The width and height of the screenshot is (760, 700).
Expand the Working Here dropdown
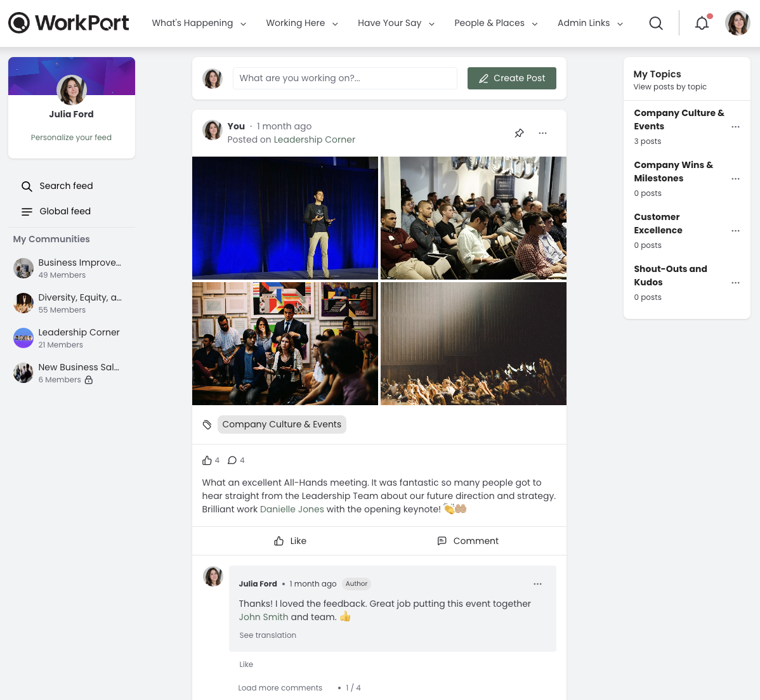pyautogui.click(x=302, y=23)
